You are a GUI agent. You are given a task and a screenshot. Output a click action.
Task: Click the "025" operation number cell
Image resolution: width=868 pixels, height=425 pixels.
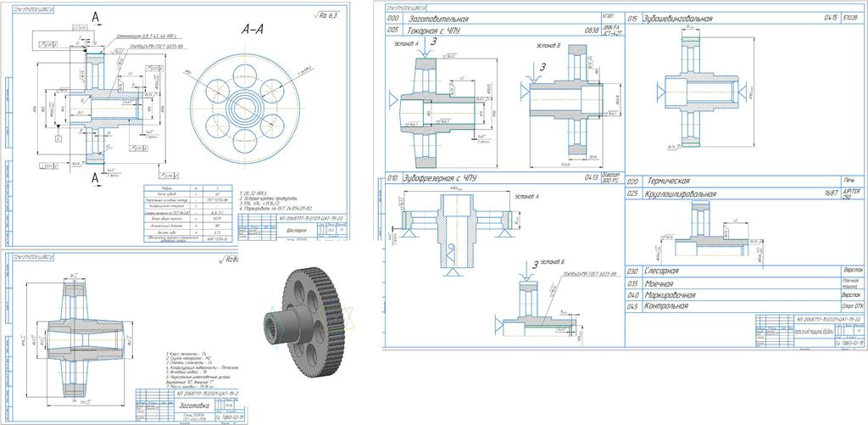coord(632,194)
